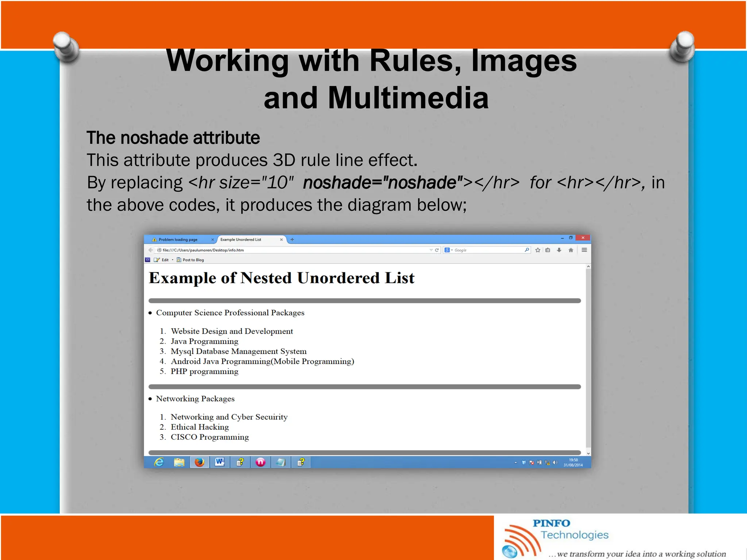747x560 pixels.
Task: Open the Firefox hamburger menu
Action: (x=584, y=250)
